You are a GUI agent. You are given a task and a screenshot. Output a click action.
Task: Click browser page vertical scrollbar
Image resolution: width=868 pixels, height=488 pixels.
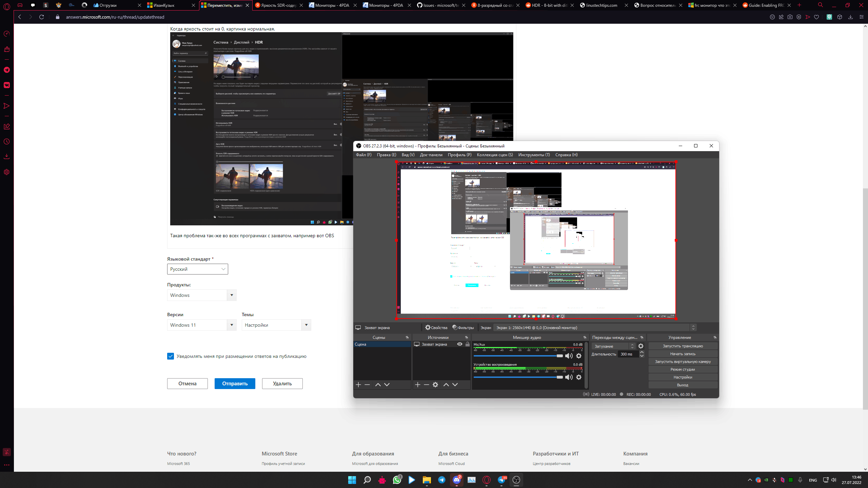pyautogui.click(x=865, y=298)
